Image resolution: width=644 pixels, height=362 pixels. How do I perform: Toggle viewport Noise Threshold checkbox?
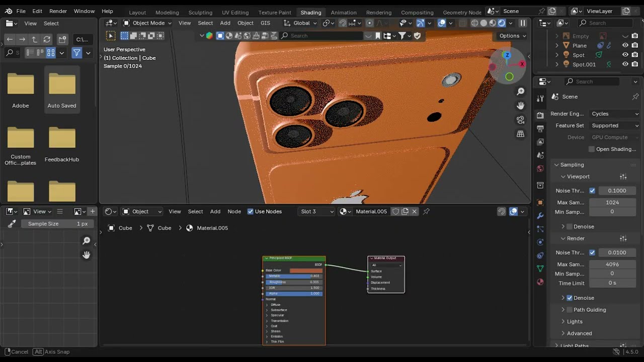click(592, 191)
